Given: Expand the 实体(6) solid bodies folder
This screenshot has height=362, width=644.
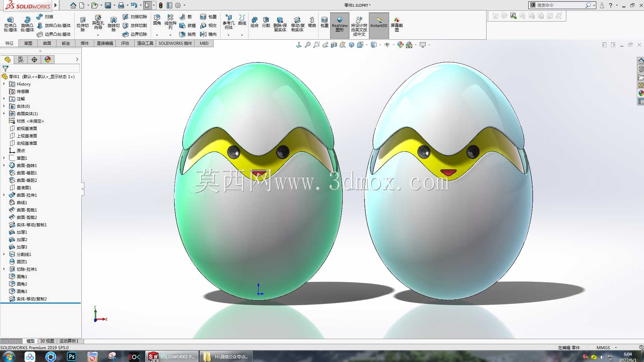Looking at the screenshot, I should click(x=4, y=106).
